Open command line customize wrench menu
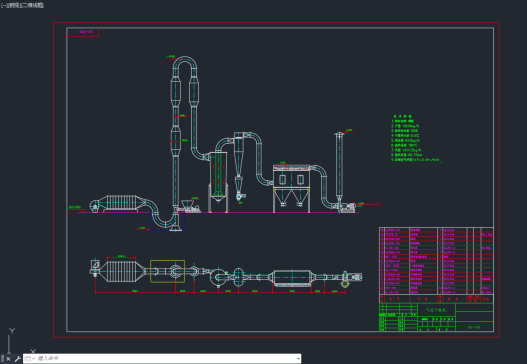This screenshot has height=364, width=527. (x=17, y=359)
